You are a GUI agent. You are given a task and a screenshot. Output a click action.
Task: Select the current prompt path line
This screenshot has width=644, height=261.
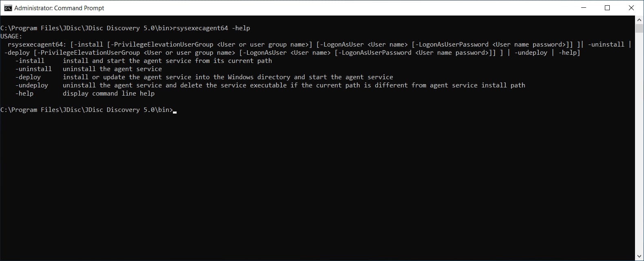point(86,109)
